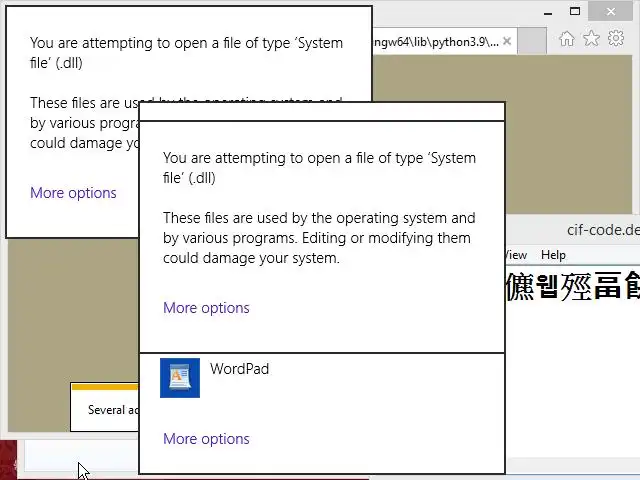
Task: Select the WordPad app label
Action: [x=240, y=369]
